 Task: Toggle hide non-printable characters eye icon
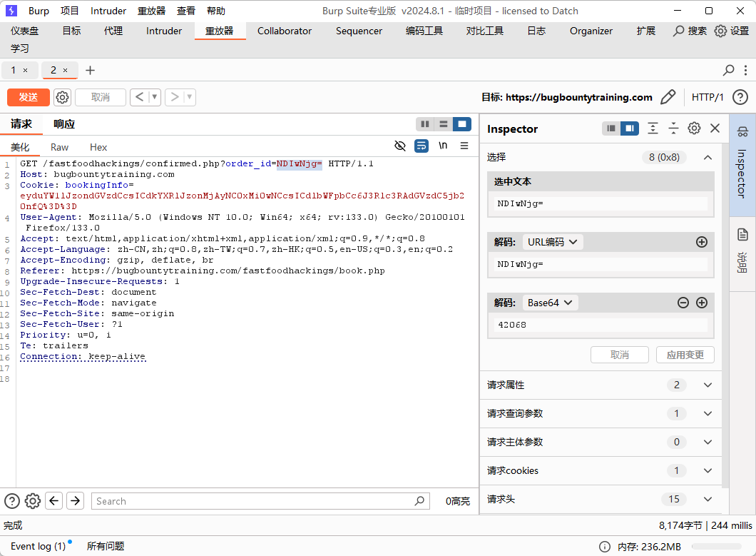(400, 146)
